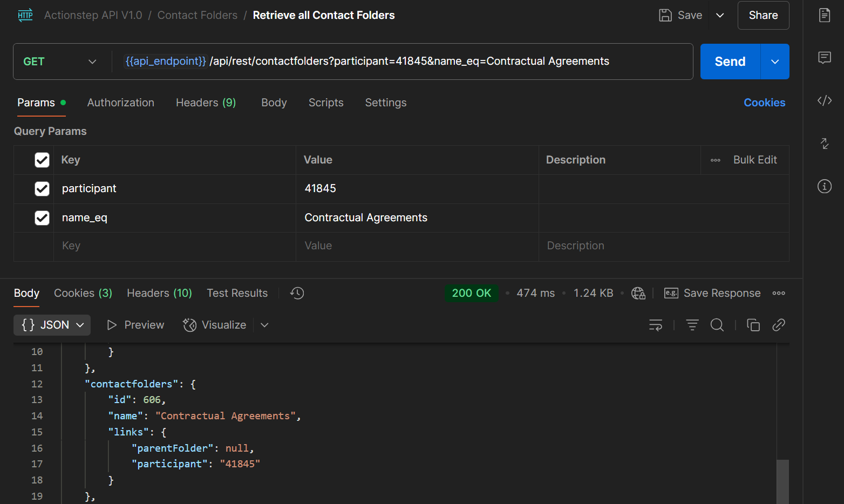844x504 pixels.
Task: Click the participant value 41845 cell
Action: (x=417, y=189)
